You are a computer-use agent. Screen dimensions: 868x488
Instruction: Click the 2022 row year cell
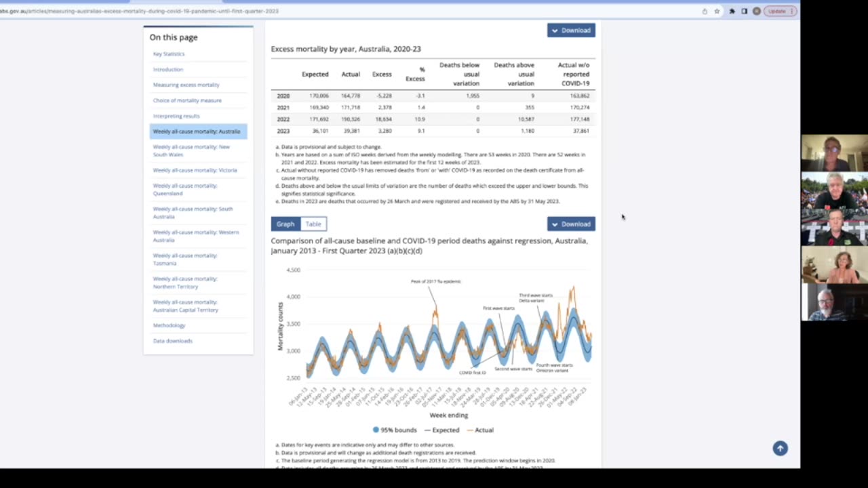[283, 119]
